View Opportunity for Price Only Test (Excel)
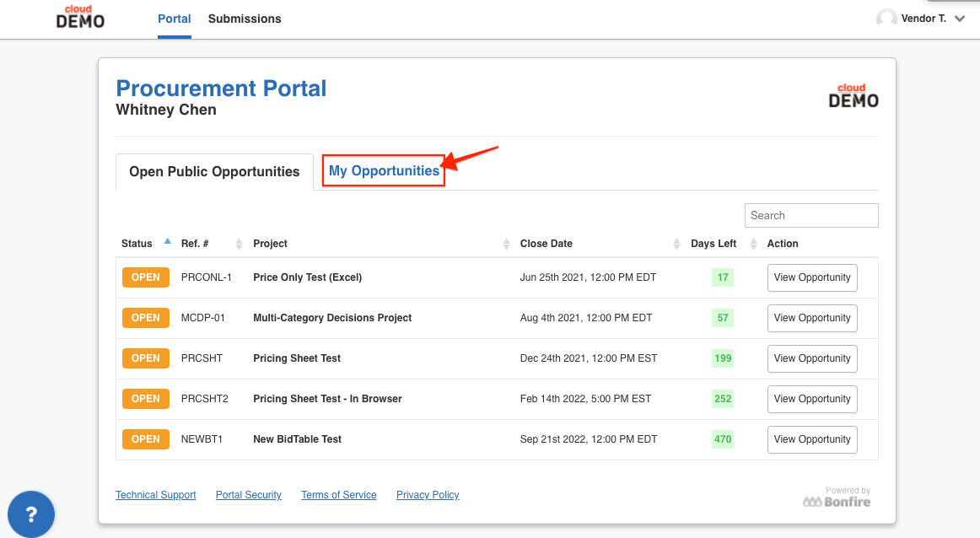Viewport: 980px width, 538px height. pyautogui.click(x=812, y=277)
